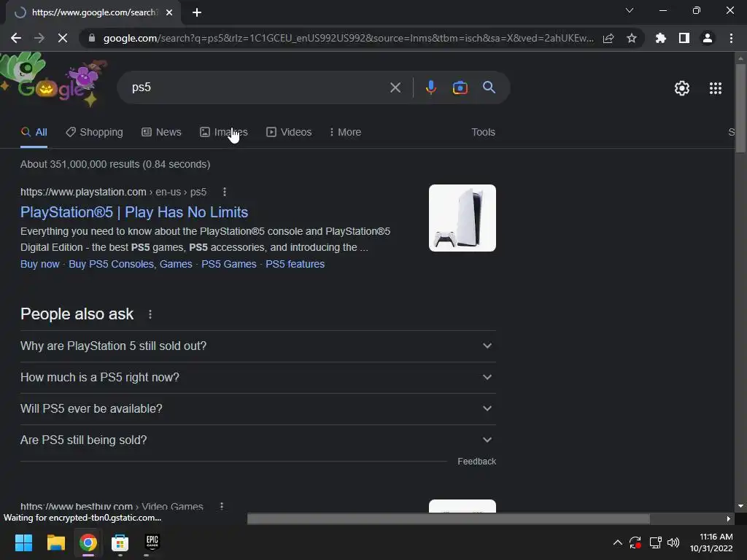
Task: Show hidden system tray icons
Action: point(617,542)
